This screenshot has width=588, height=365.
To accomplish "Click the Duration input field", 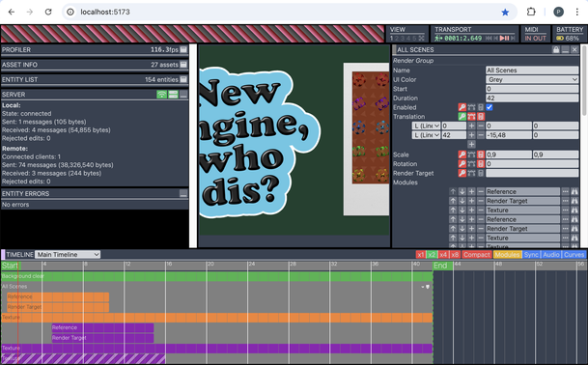I will [x=532, y=98].
